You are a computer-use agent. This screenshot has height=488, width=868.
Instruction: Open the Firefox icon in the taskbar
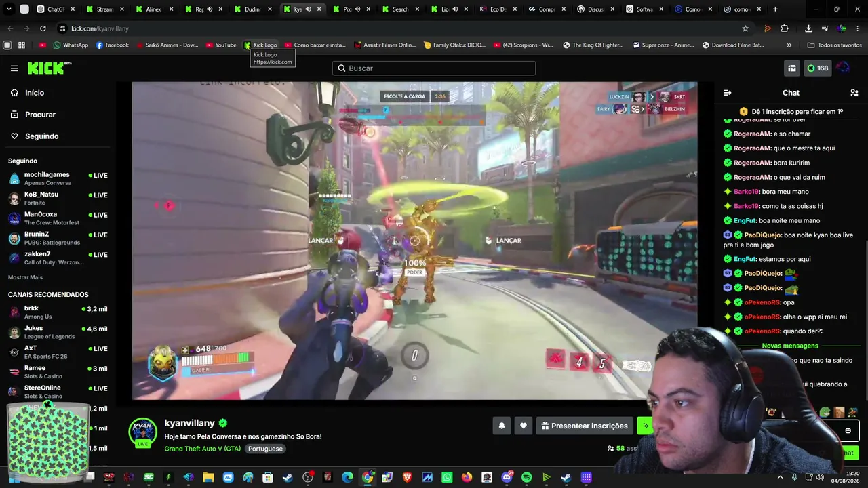tap(467, 477)
